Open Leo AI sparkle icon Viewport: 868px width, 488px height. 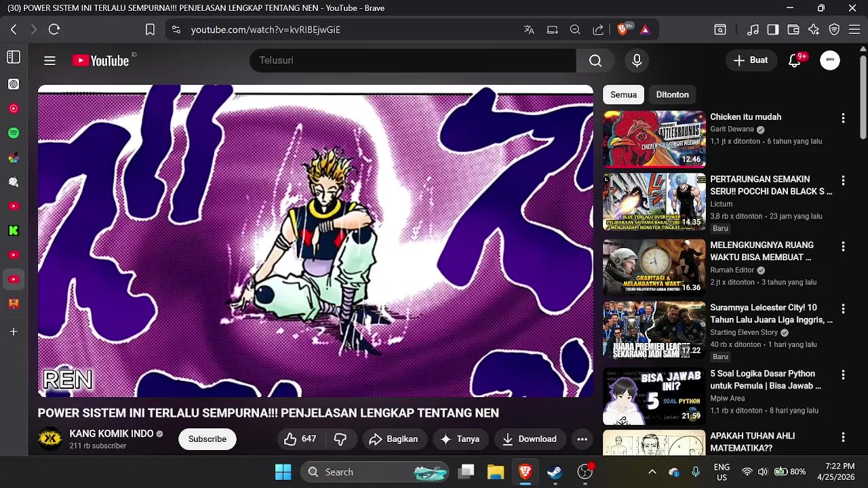(814, 30)
